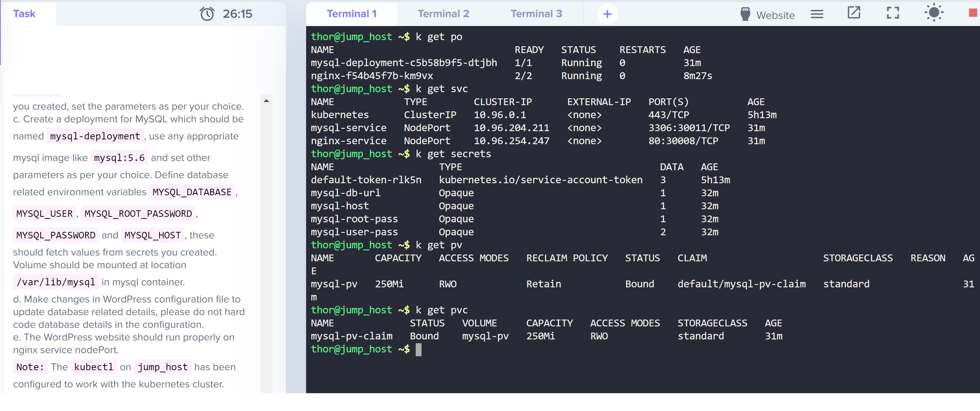Open the Task tab
980x411 pixels.
pos(24,14)
